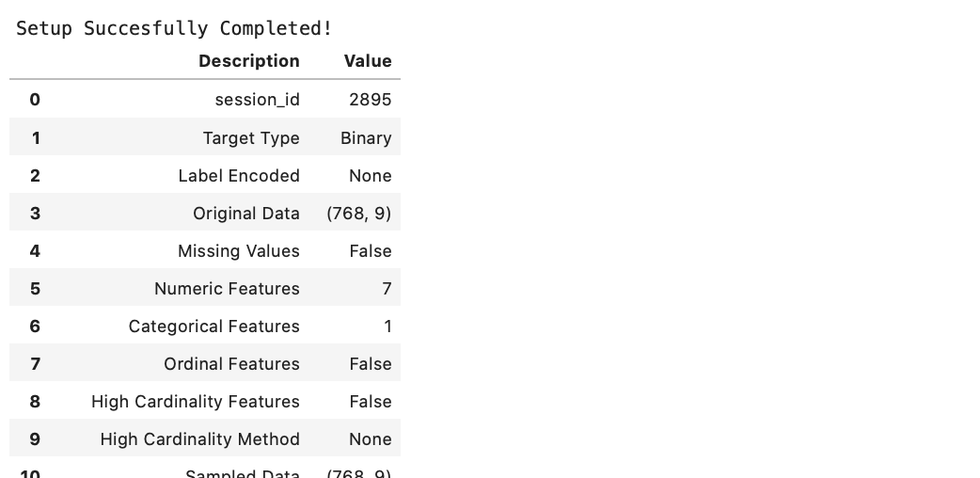Click the Numeric Features value 7
980x478 pixels.
click(387, 289)
